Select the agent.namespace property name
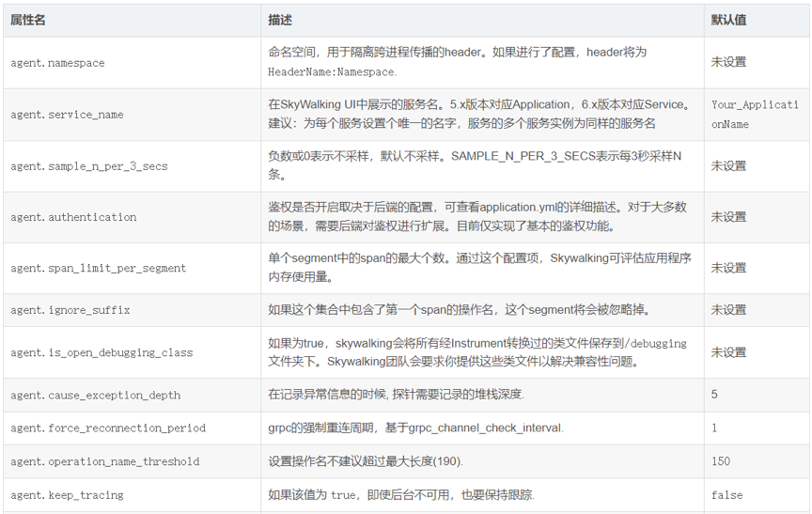The image size is (812, 514). [x=57, y=63]
